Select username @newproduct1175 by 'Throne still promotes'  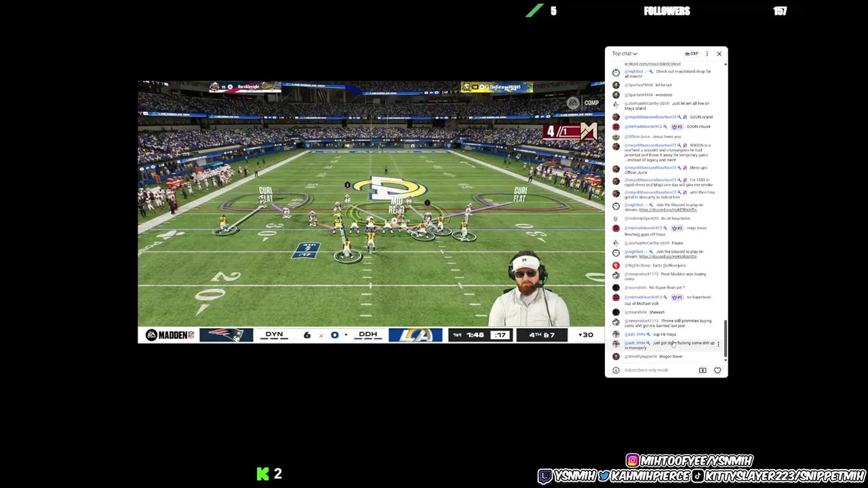(642, 321)
